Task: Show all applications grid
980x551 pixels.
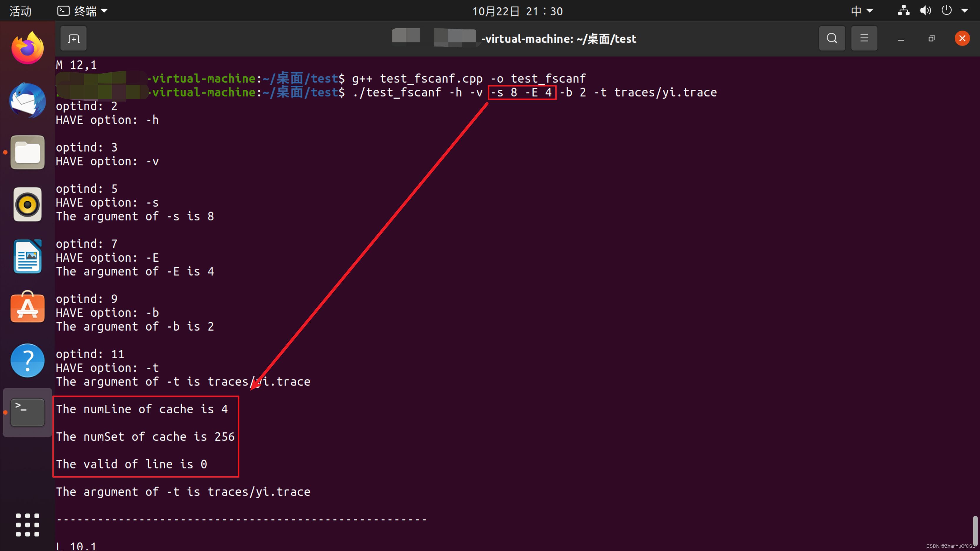Action: coord(27,525)
